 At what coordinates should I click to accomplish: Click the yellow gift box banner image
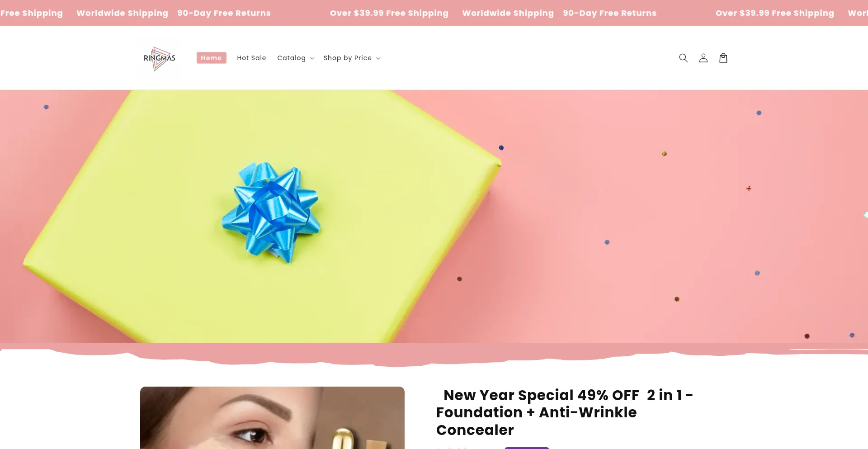pos(262,216)
